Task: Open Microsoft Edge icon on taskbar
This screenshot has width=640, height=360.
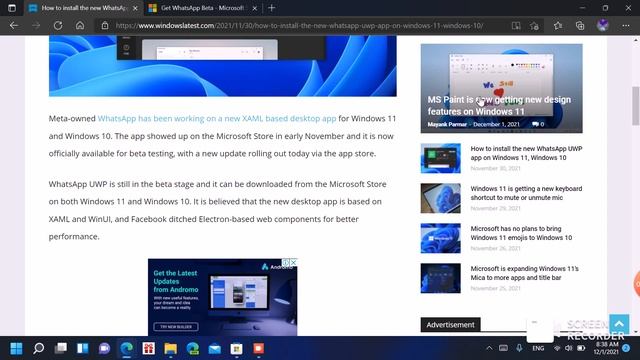Action: coord(127,348)
